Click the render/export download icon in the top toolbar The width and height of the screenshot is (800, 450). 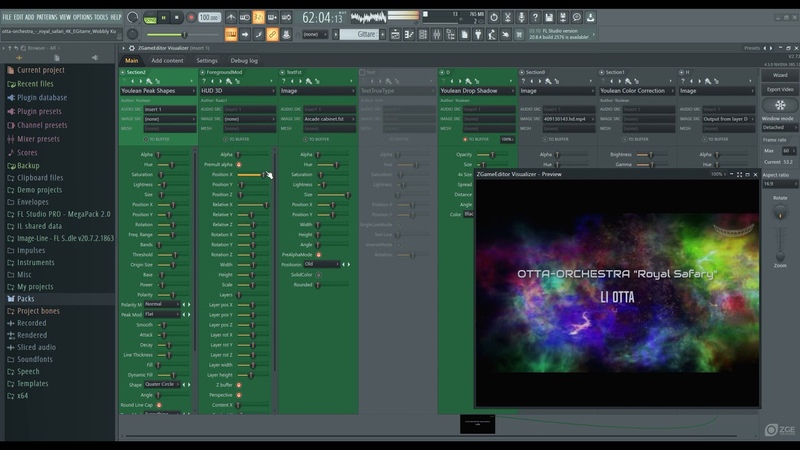(x=590, y=17)
